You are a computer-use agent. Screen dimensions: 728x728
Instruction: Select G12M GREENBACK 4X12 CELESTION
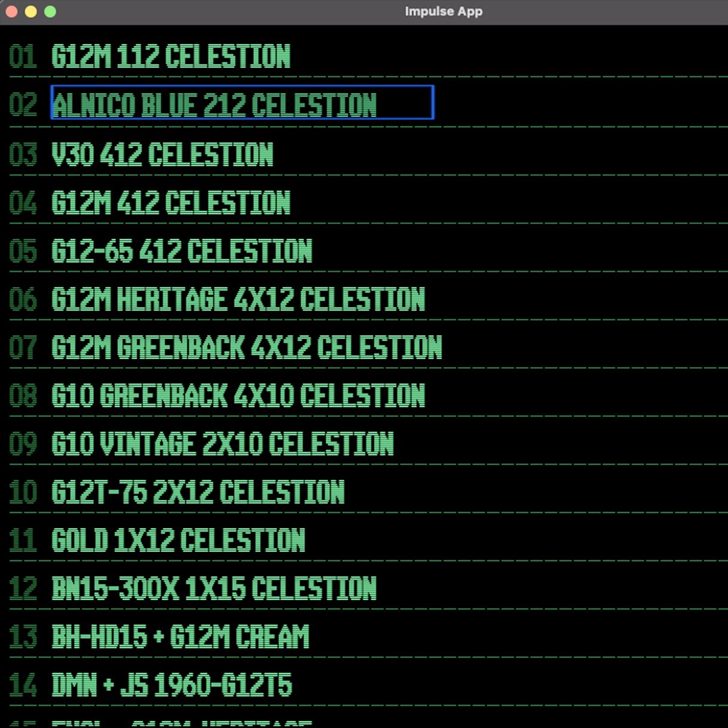click(247, 348)
